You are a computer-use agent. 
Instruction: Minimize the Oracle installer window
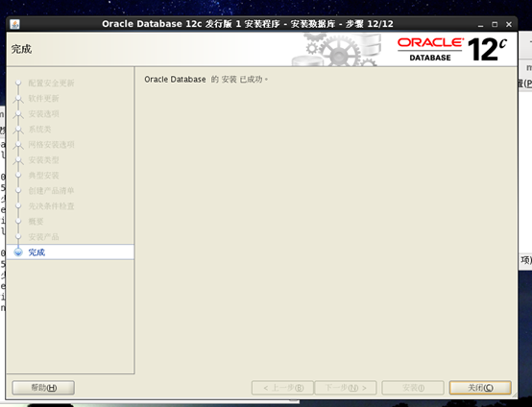481,25
